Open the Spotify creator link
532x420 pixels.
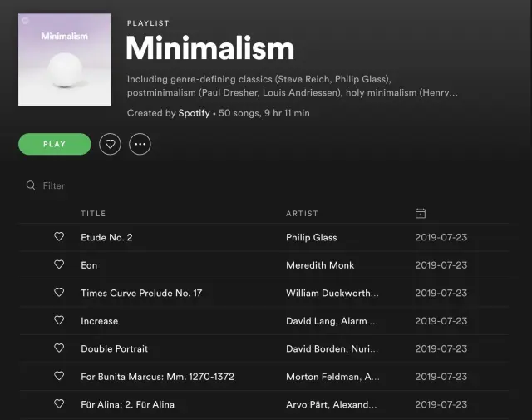coord(194,113)
